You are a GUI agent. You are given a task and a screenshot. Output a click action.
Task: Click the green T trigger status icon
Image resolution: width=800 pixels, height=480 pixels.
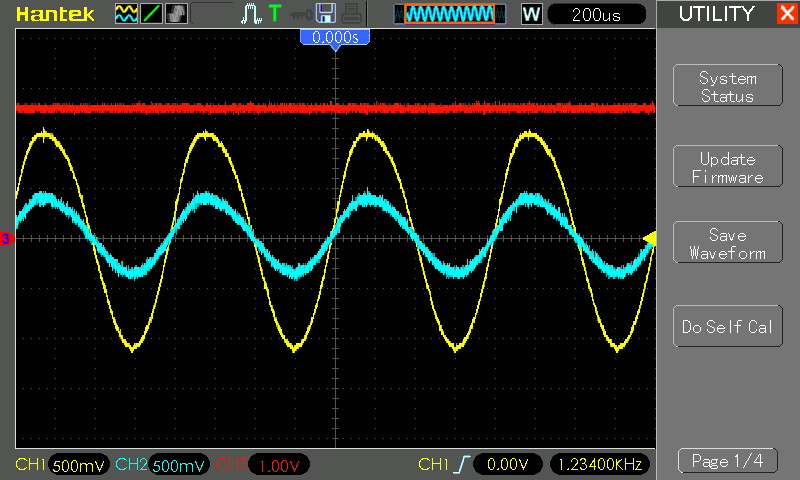coord(274,13)
